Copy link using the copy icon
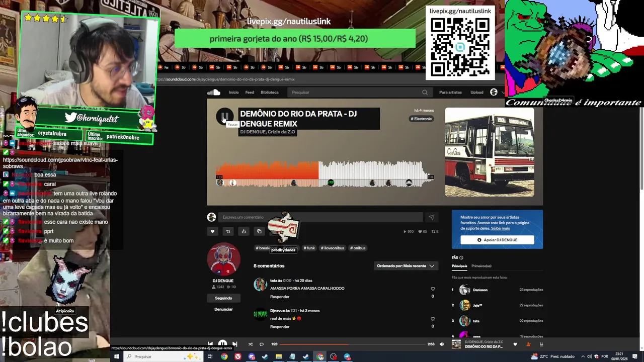 coord(259,231)
